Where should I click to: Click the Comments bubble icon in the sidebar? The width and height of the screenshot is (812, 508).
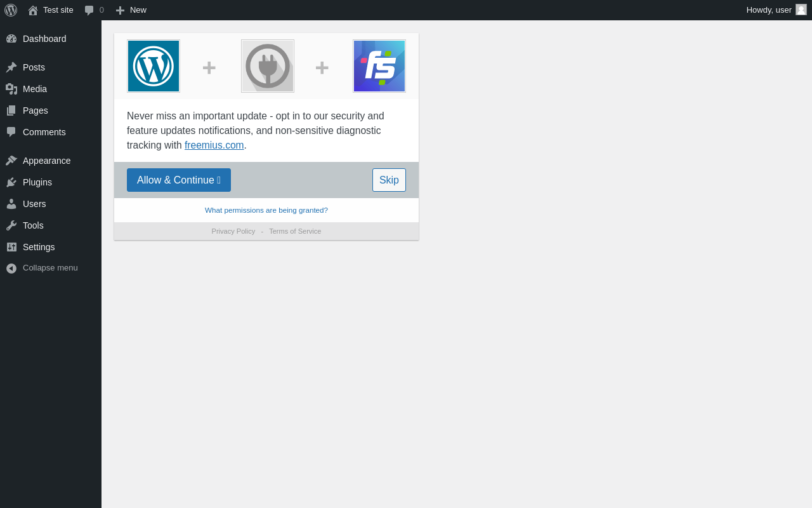(x=11, y=132)
